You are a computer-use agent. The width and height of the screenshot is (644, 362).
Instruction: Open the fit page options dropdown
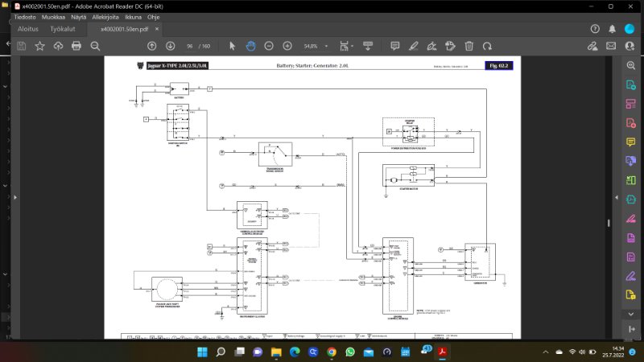click(x=346, y=46)
